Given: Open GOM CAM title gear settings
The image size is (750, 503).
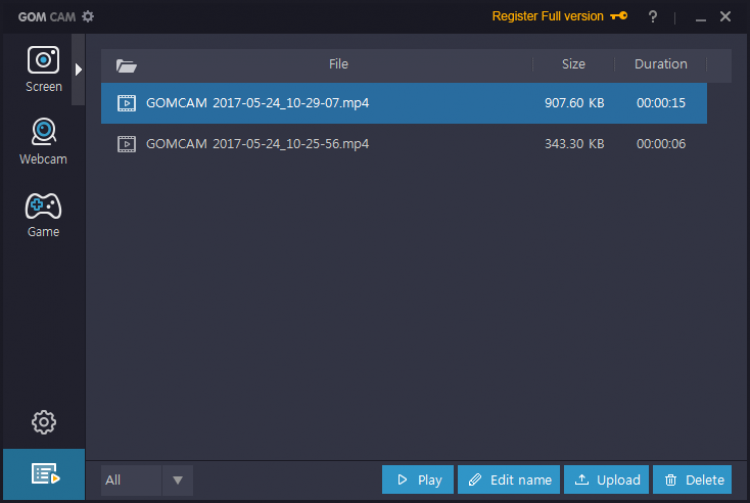Looking at the screenshot, I should [x=88, y=17].
